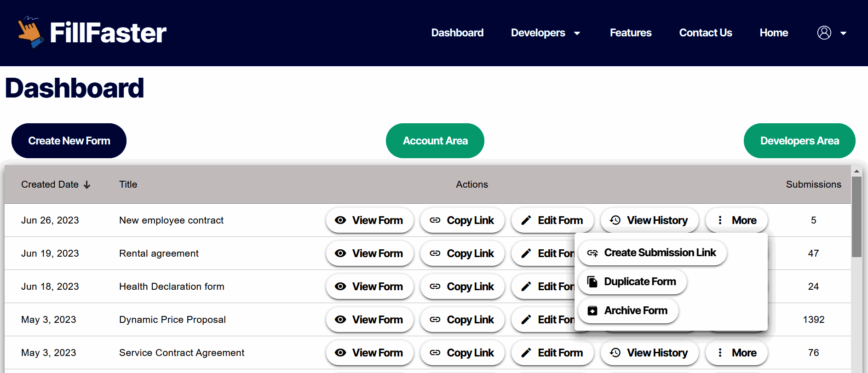Go to Features in navigation bar

point(630,33)
